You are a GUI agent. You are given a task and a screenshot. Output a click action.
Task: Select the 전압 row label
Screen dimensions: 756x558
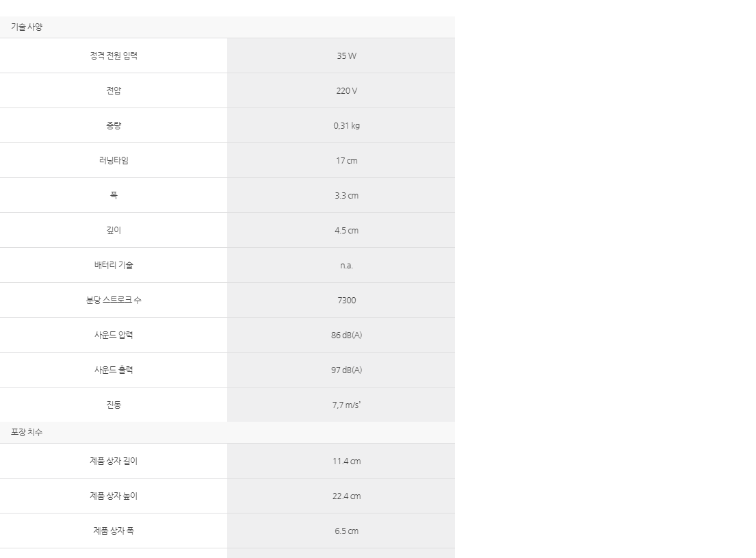[114, 91]
